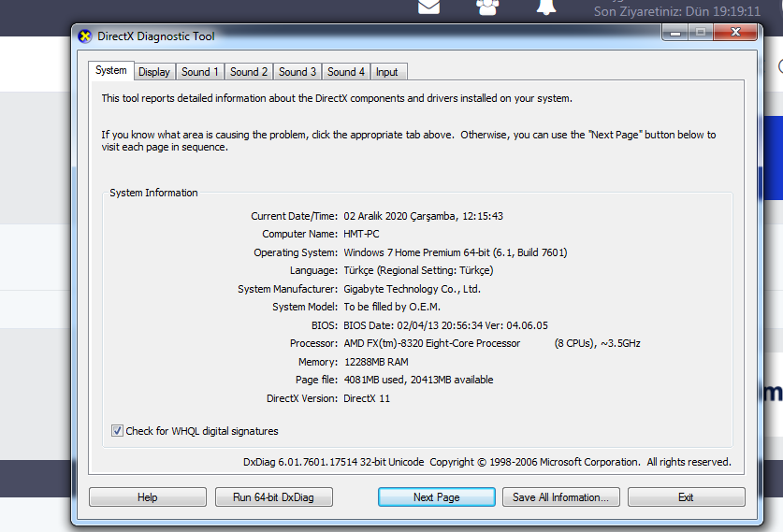Click Save All Information button
This screenshot has height=532, width=783.
click(x=560, y=497)
